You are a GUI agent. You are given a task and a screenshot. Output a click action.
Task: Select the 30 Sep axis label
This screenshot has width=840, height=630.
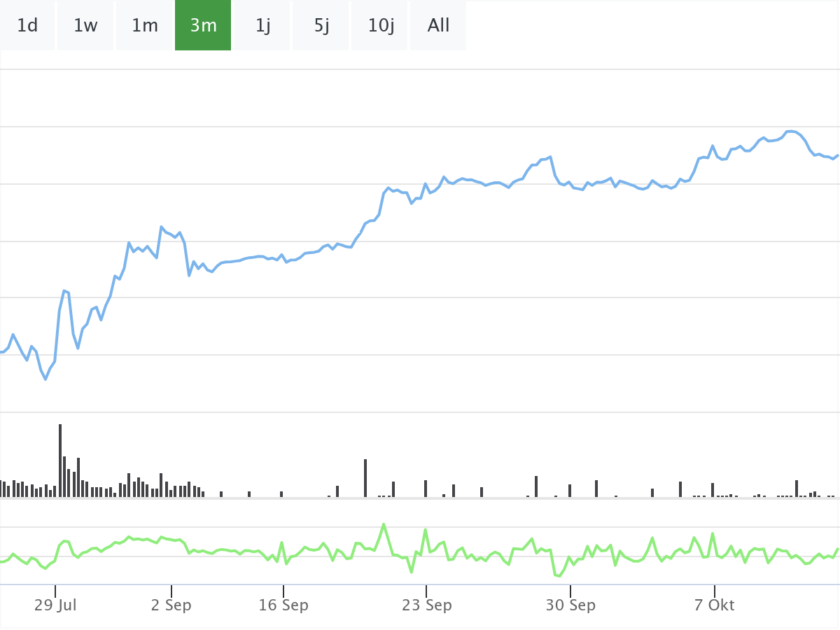point(570,605)
